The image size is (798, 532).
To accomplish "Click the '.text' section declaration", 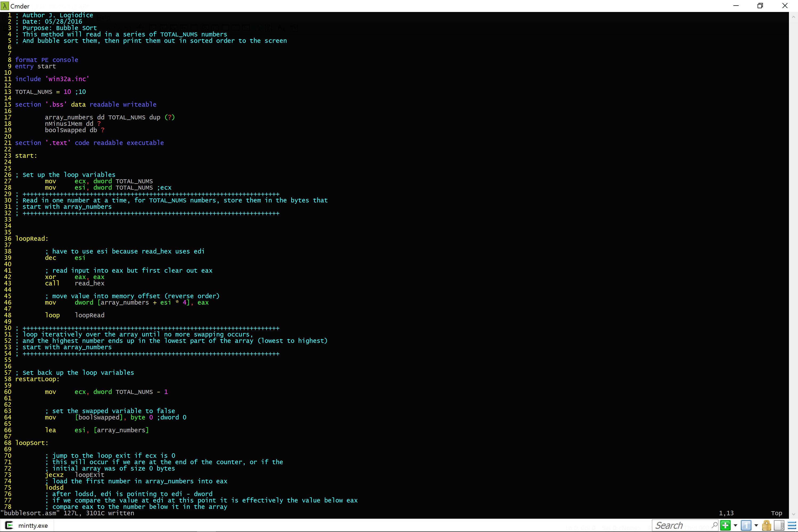I will 89,143.
